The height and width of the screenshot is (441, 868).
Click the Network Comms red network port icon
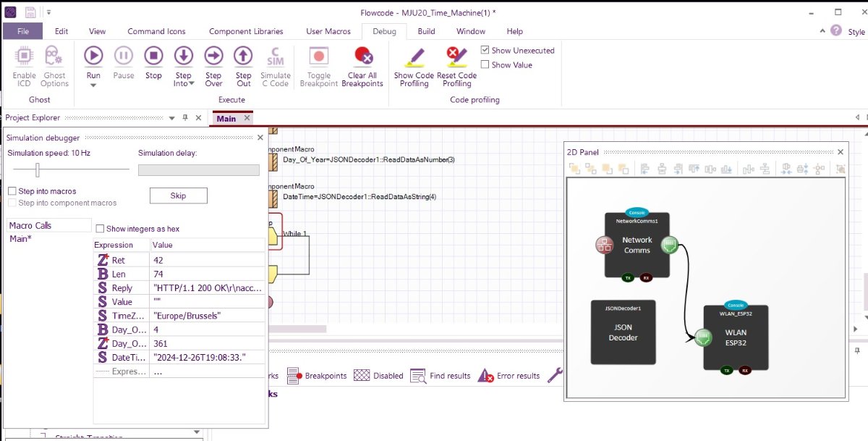tap(605, 245)
